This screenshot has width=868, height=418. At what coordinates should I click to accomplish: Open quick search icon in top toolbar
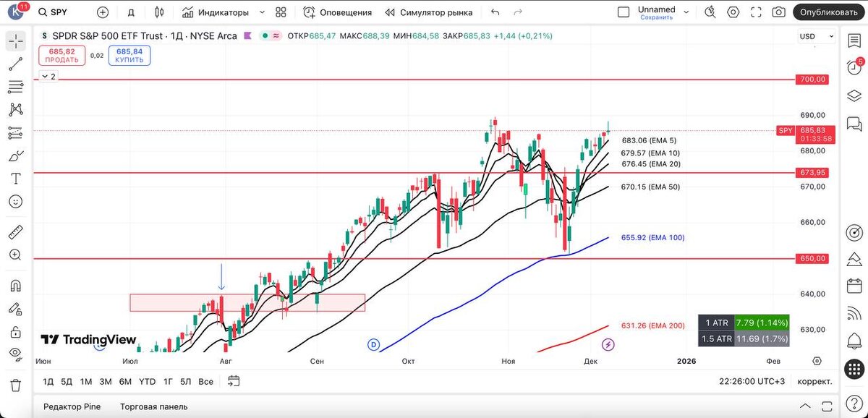[x=710, y=12]
